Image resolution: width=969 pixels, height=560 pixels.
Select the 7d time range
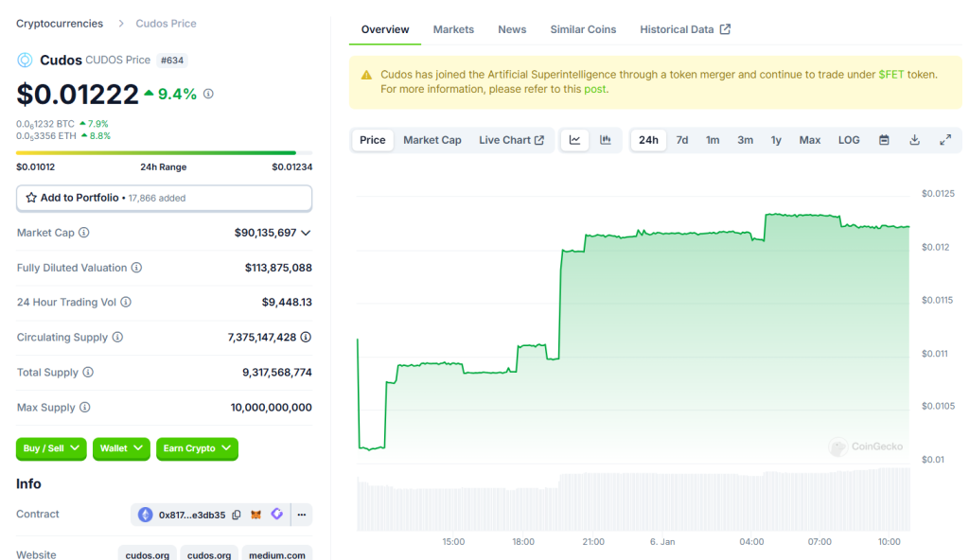click(x=681, y=140)
